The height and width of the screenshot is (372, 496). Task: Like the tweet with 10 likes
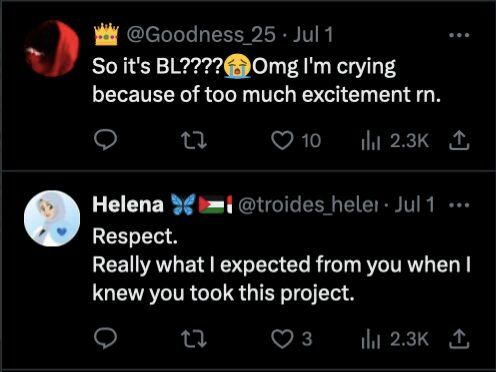295,140
